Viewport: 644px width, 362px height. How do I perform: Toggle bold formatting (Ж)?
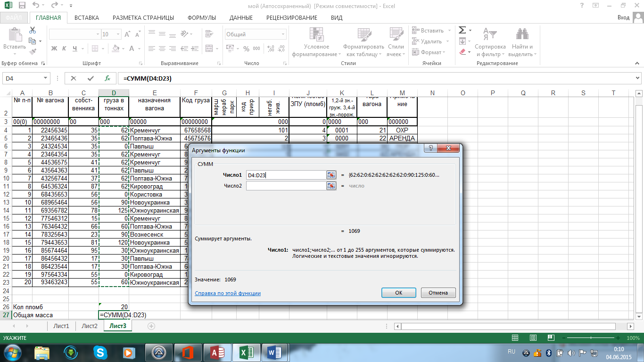pyautogui.click(x=54, y=48)
